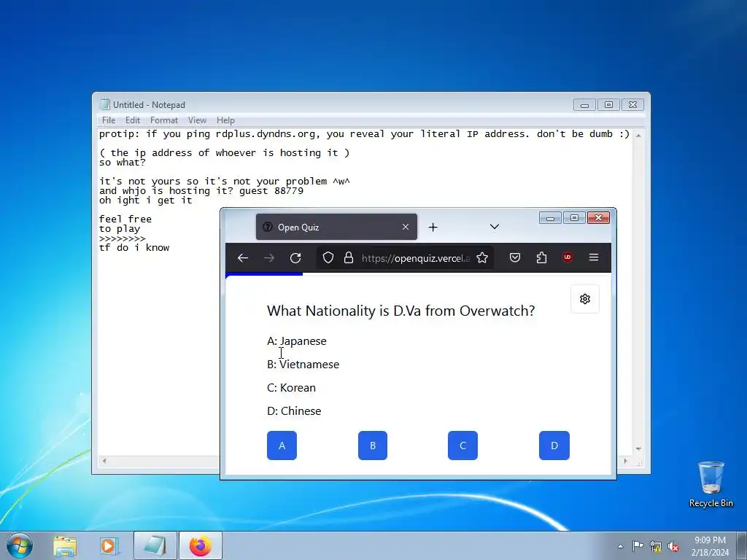The height and width of the screenshot is (560, 747).
Task: Click the Notepad title bar icon
Action: 104,104
